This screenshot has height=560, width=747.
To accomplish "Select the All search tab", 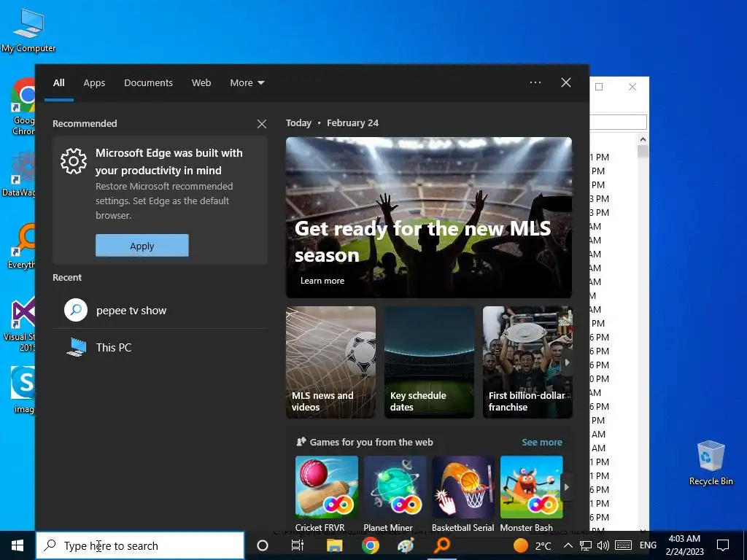I will click(x=59, y=83).
